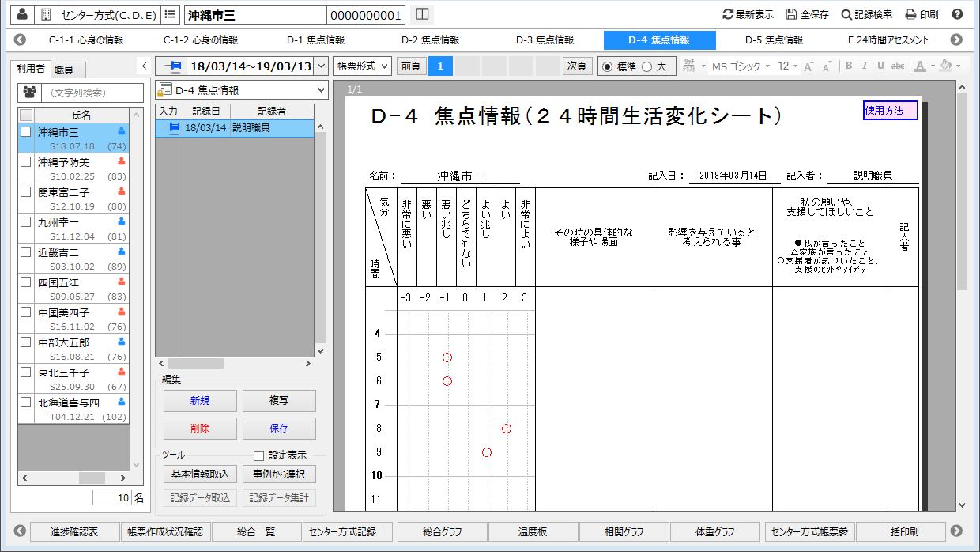The image size is (980, 552).
Task: Open the date range dropdown arrow
Action: [320, 66]
